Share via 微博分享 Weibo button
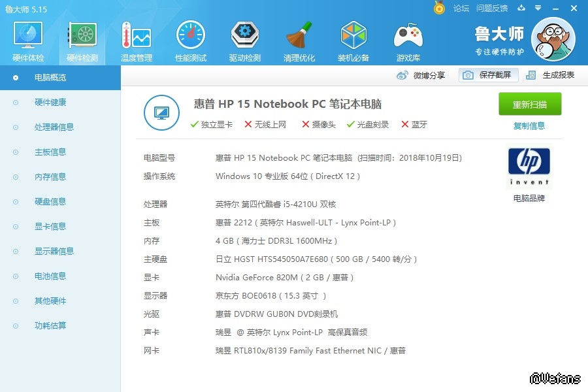 (x=421, y=75)
